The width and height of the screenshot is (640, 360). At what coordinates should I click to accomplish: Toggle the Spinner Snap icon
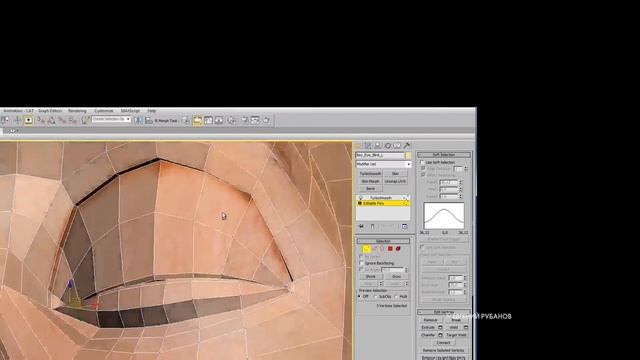(73, 120)
